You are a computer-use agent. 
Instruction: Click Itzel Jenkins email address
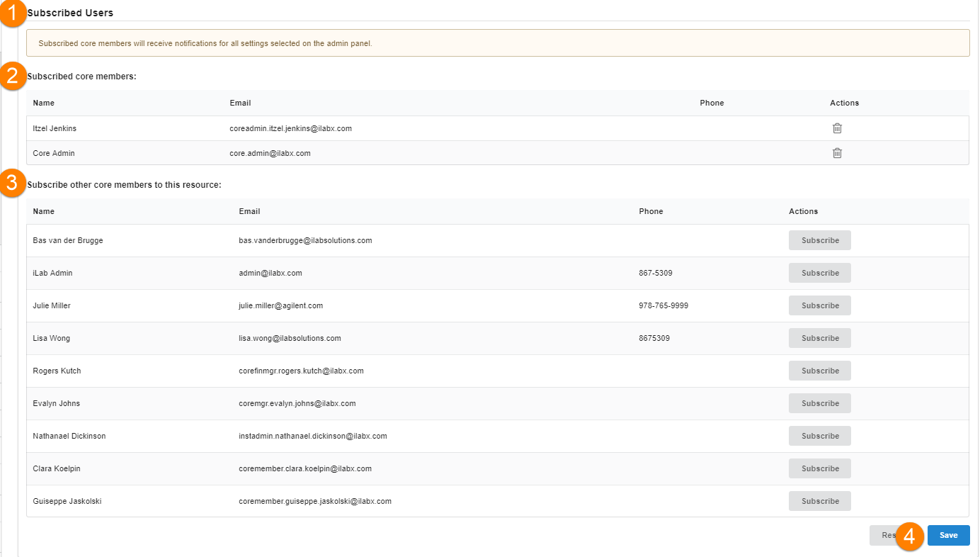290,128
